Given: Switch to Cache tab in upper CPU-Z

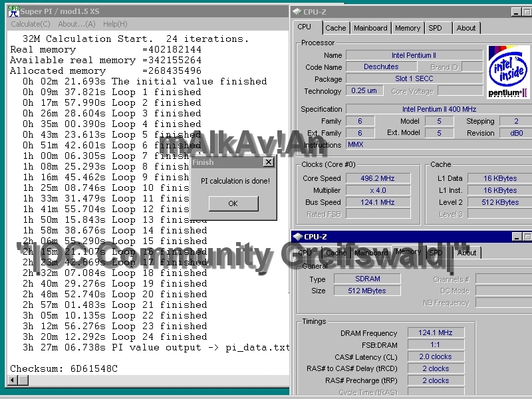Looking at the screenshot, I should point(336,28).
